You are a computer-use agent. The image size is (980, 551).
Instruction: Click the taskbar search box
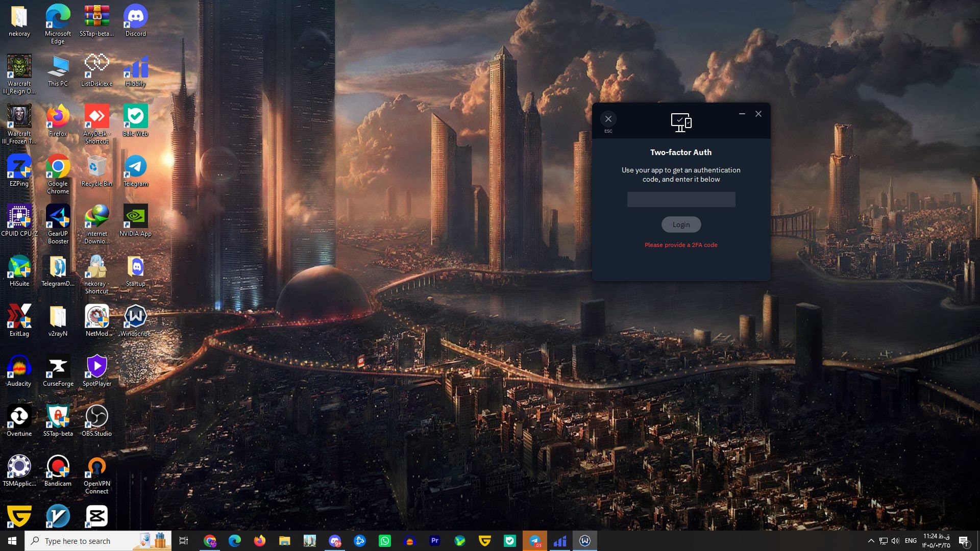point(97,541)
